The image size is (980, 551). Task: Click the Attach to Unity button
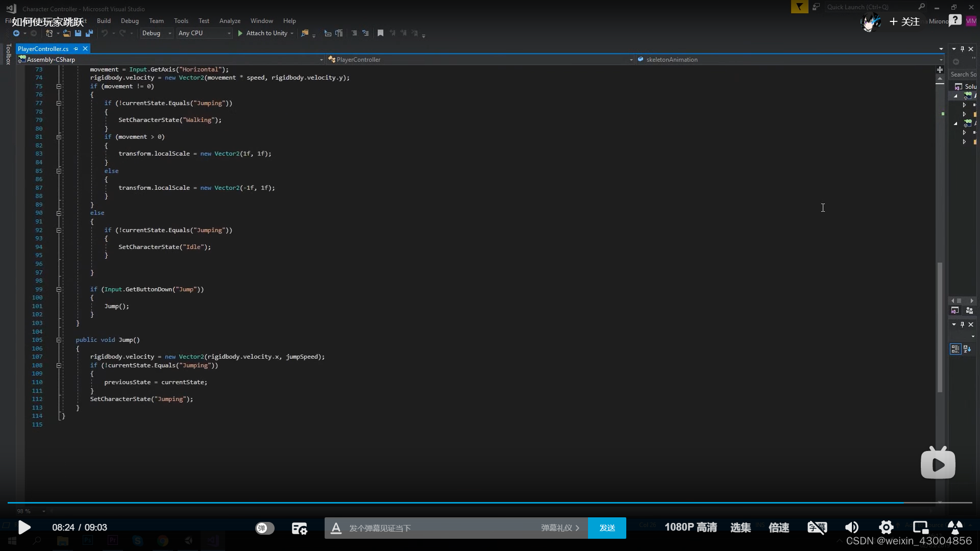(262, 33)
